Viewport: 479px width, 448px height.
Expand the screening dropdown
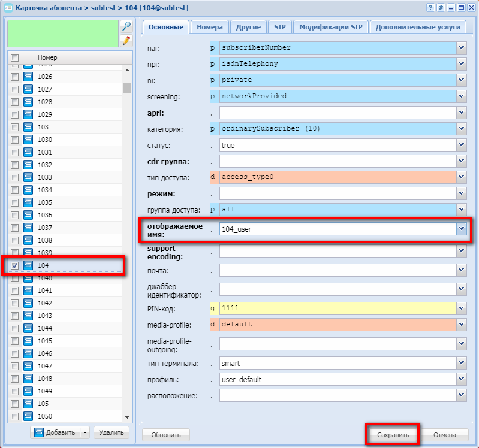coord(461,96)
